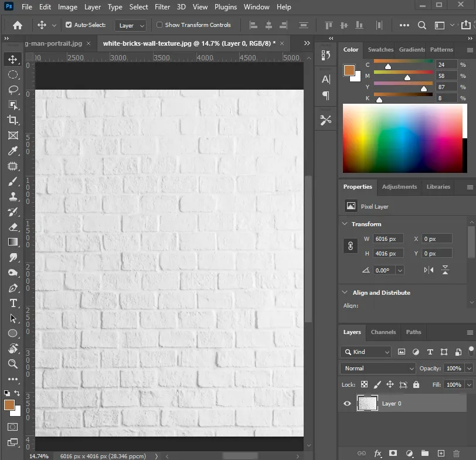This screenshot has width=476, height=460.
Task: Open the Adjustments panel tab
Action: tap(399, 187)
